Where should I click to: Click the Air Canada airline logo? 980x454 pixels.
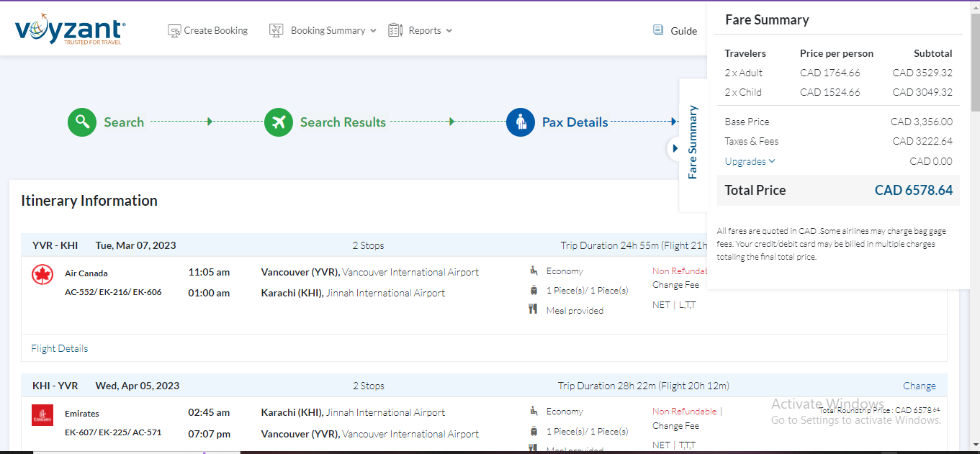[42, 274]
